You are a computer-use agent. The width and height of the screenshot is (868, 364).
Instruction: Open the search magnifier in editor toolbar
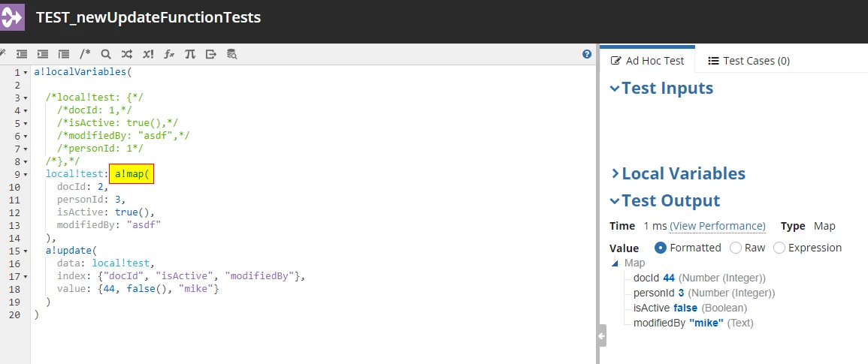pyautogui.click(x=106, y=54)
